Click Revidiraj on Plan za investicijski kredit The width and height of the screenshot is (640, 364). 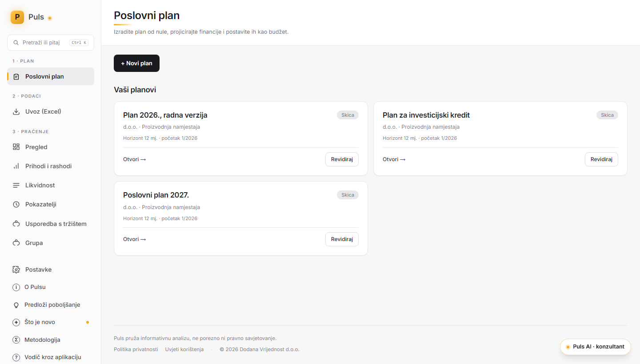601,159
